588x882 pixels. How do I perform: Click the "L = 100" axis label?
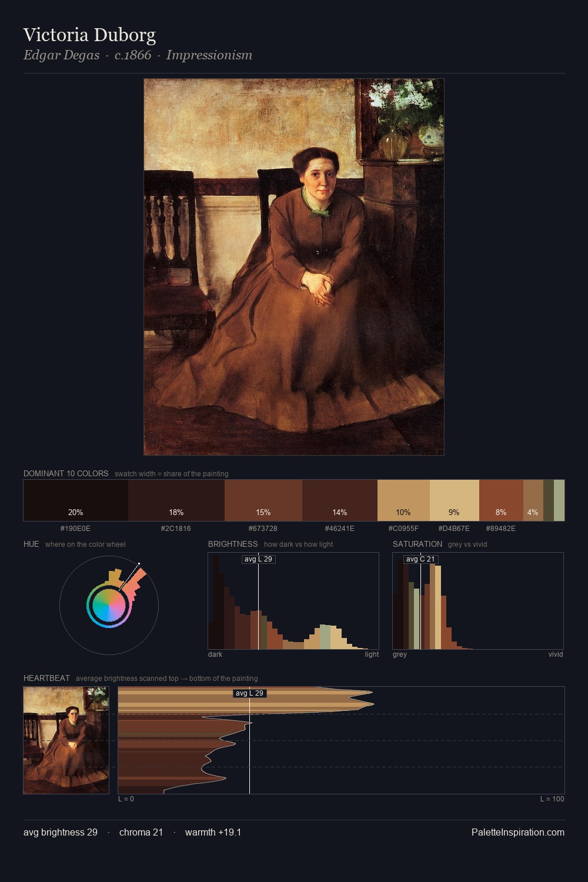point(552,799)
